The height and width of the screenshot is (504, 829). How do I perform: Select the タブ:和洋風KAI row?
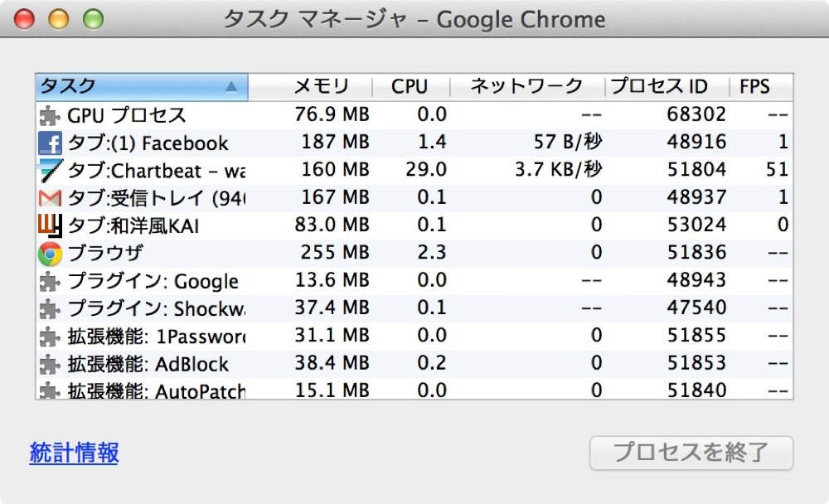coord(414,225)
